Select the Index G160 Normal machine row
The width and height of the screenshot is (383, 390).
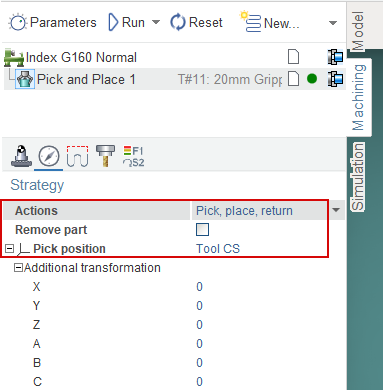coord(174,57)
